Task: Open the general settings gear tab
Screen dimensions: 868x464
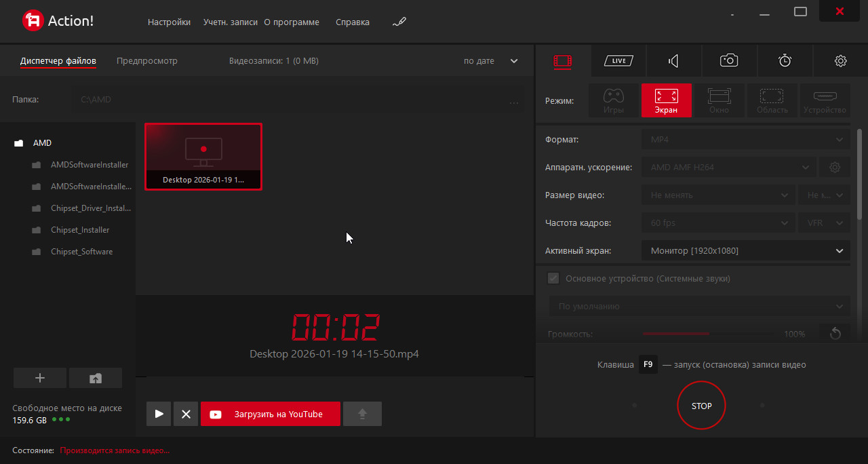Action: pos(840,61)
